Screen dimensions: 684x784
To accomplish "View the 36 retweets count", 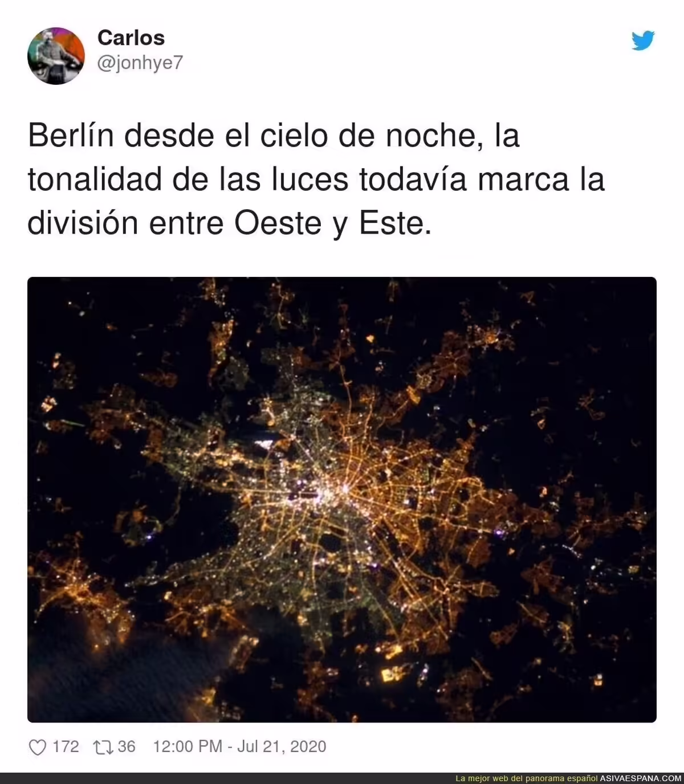I will click(127, 746).
